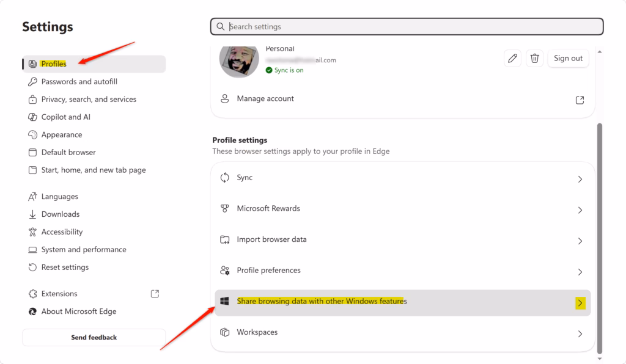Open Share browsing data with other Windows features
Screen dimensions: 626x364
click(x=403, y=303)
